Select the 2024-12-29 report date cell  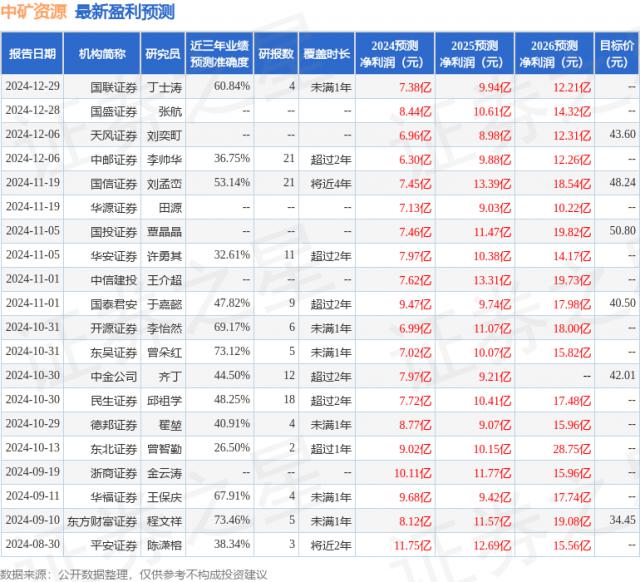point(33,87)
